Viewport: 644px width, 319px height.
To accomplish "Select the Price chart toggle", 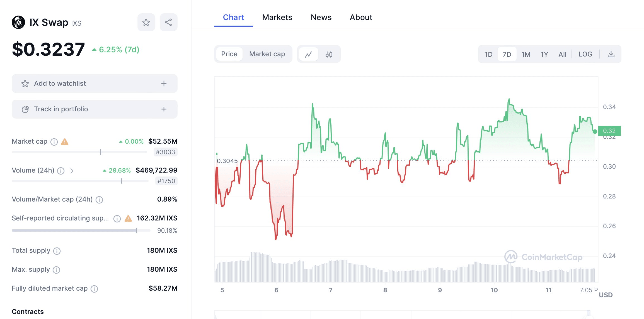I will pyautogui.click(x=229, y=54).
